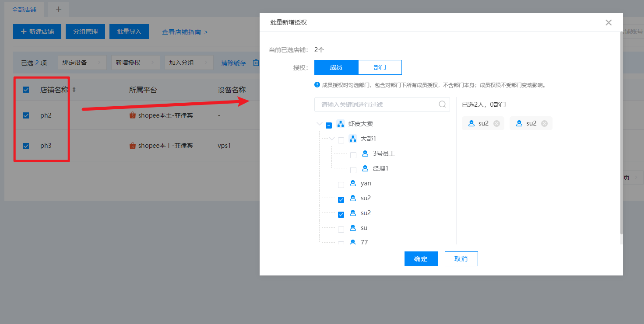Viewport: 644px width, 324px height.
Task: Click the keyword filter input field
Action: coord(377,105)
